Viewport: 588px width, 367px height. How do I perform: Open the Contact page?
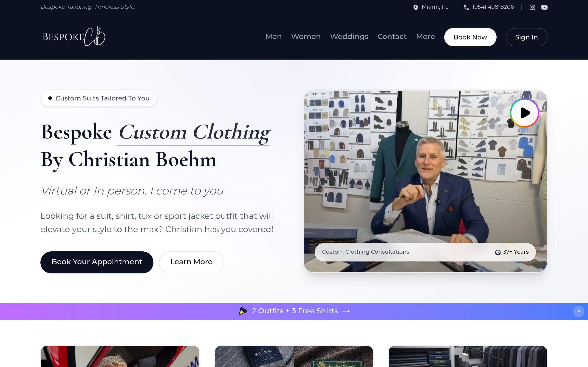tap(392, 36)
